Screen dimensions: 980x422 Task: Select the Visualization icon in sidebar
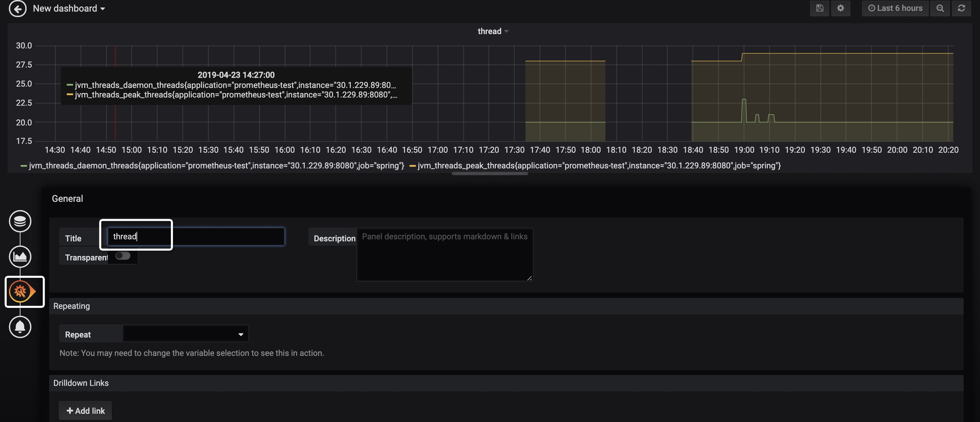(20, 256)
